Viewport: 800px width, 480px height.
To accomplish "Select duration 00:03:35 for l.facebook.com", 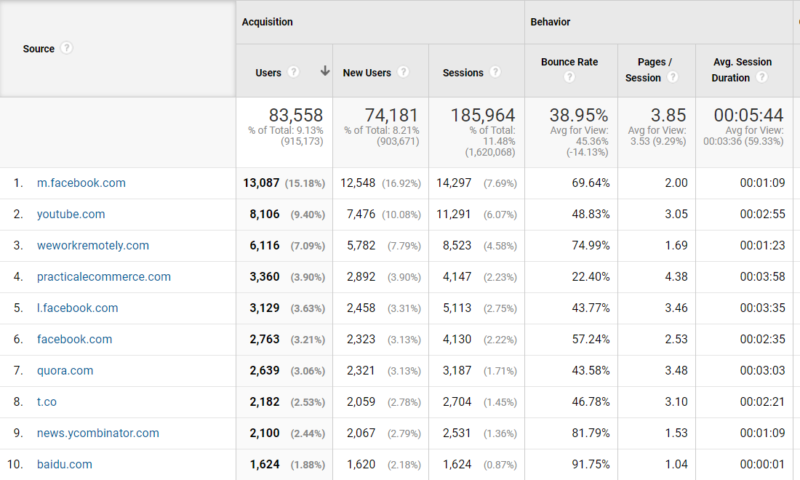I will coord(762,308).
